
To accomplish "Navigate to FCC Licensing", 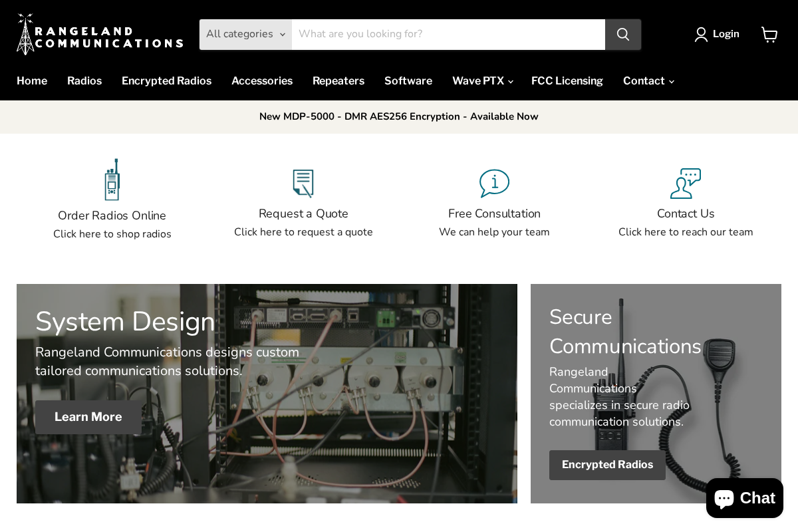I will tap(567, 80).
